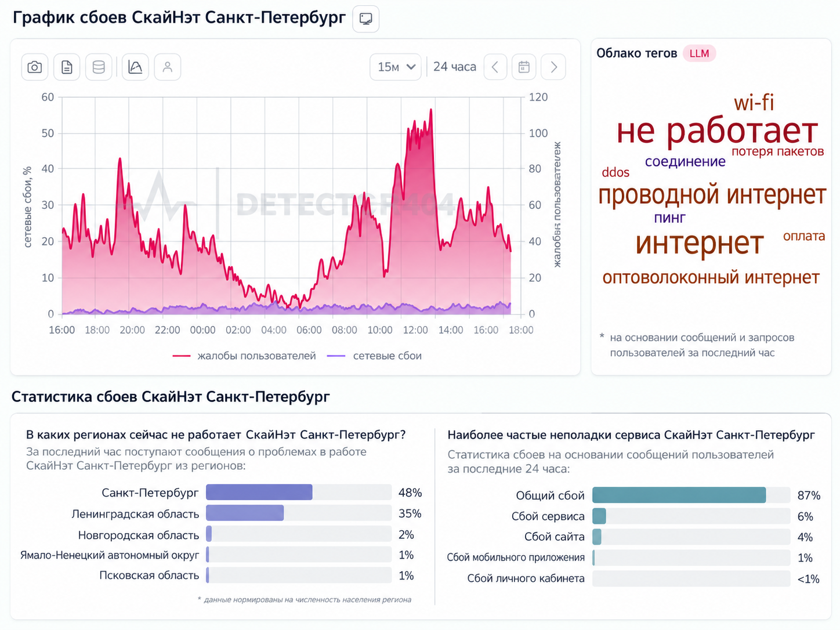Click the Сбой мобильного приложения label
Viewport: 840px width, 630px height.
pos(516,557)
